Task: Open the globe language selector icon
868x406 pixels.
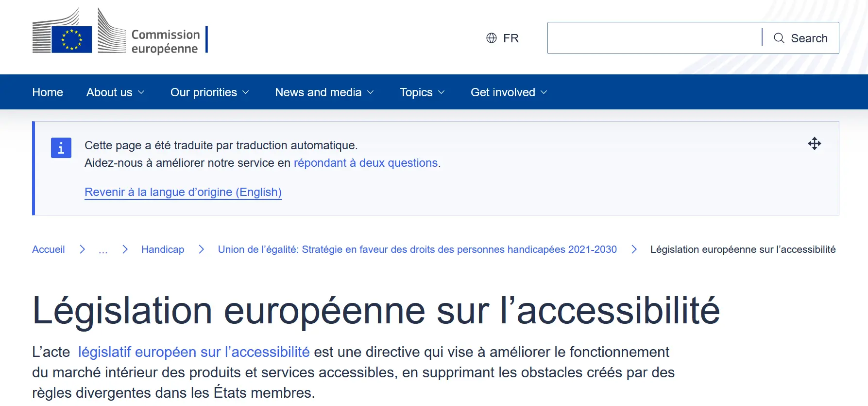Action: tap(492, 38)
